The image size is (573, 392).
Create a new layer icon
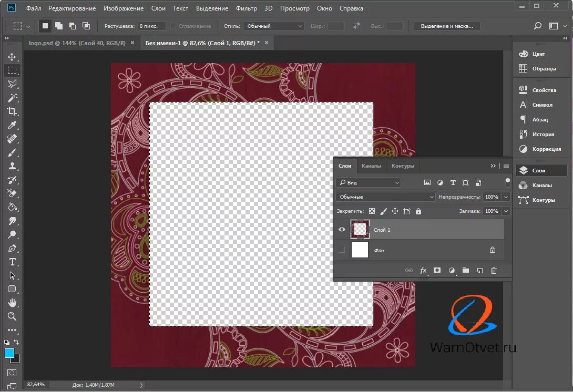tap(480, 271)
